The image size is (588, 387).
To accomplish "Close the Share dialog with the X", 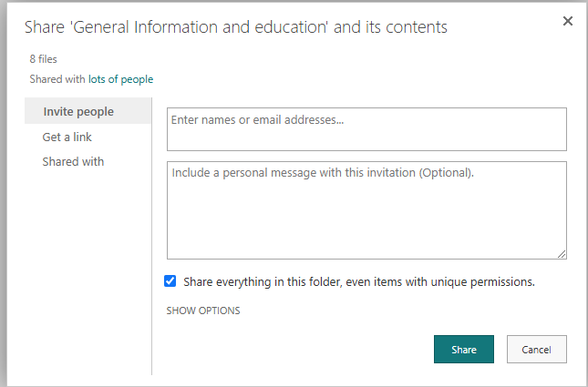I will point(568,21).
